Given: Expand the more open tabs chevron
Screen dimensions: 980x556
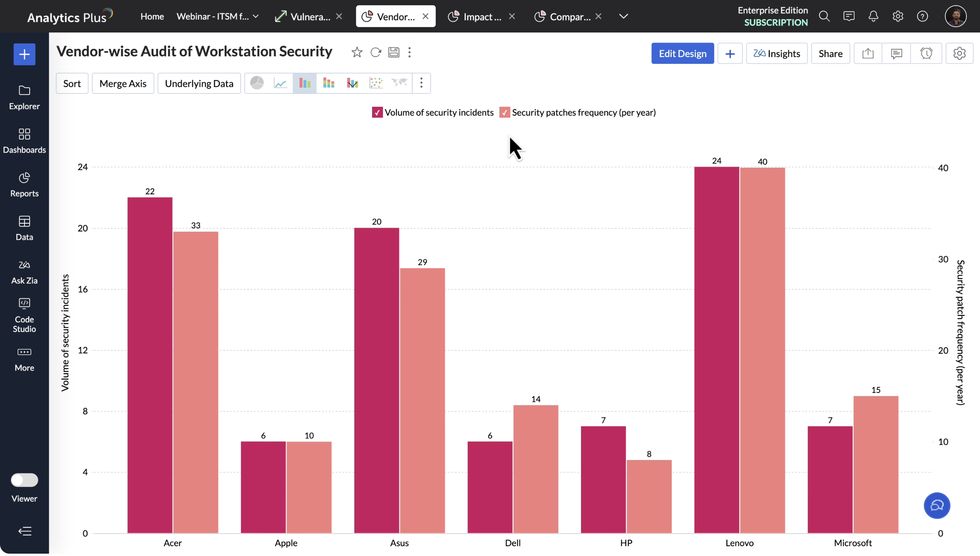Looking at the screenshot, I should tap(623, 16).
